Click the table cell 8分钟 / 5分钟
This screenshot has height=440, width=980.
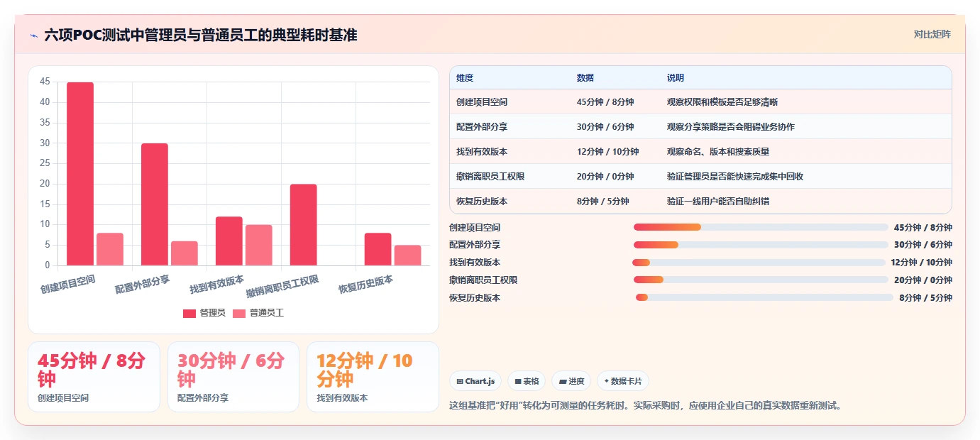pos(603,202)
